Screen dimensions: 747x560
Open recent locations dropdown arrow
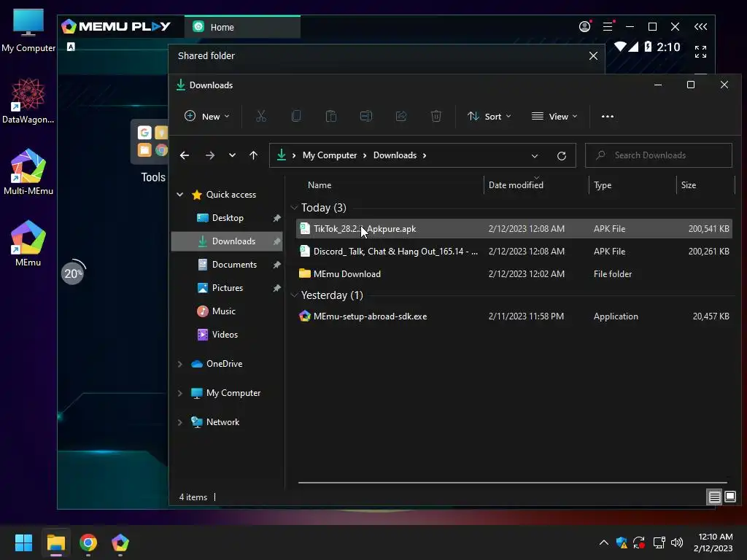[x=232, y=155]
